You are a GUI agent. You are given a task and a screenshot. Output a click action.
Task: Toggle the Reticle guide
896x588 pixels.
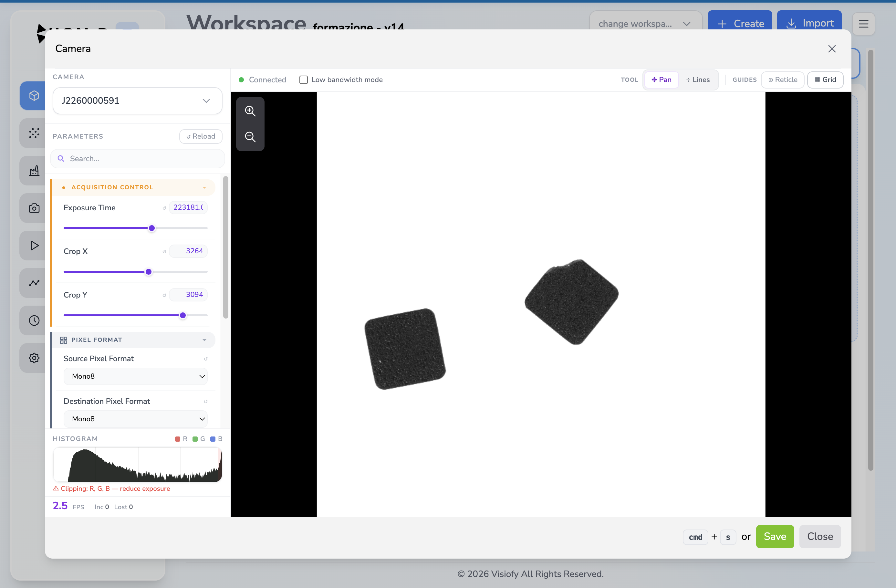(x=783, y=80)
